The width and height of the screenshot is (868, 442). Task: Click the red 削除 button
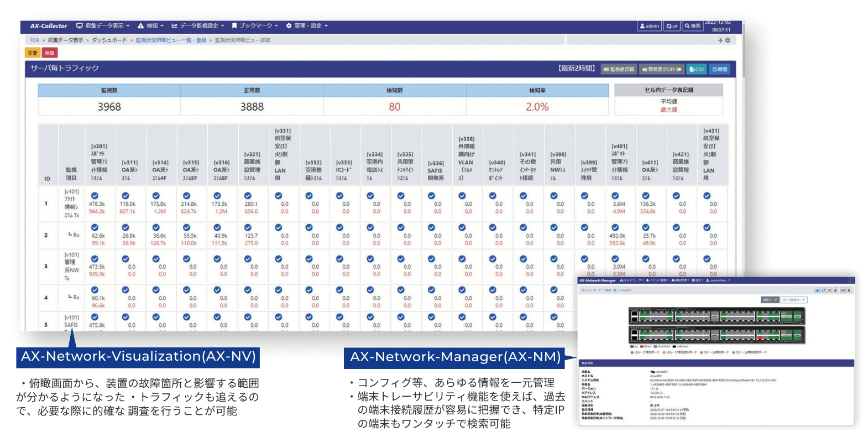point(50,53)
